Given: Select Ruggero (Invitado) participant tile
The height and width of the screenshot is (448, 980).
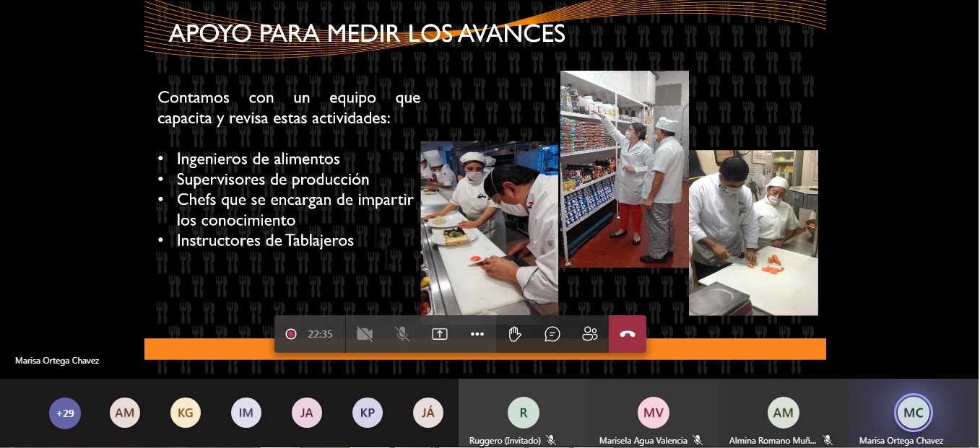Looking at the screenshot, I should click(x=524, y=413).
